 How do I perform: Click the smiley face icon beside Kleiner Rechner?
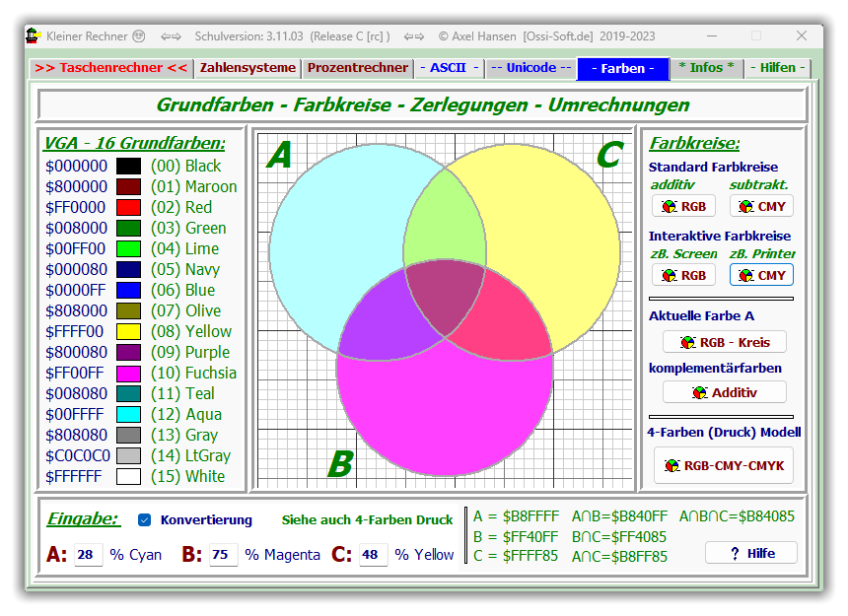pos(139,36)
